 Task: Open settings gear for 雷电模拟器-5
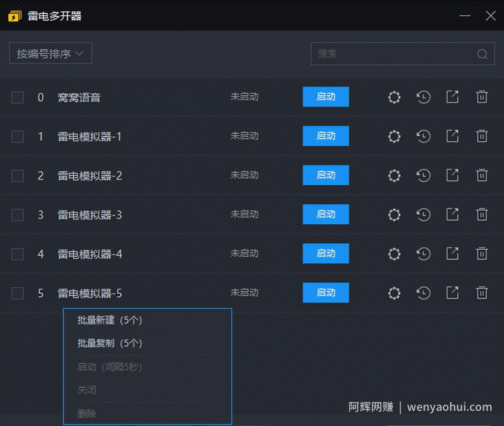(x=394, y=293)
